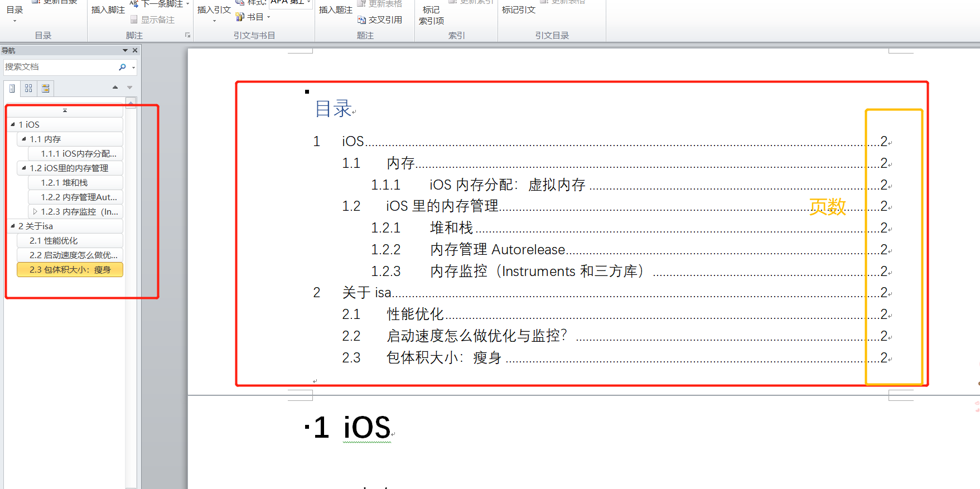
Task: Open the headings browse tab in navigation pane
Action: [x=12, y=88]
